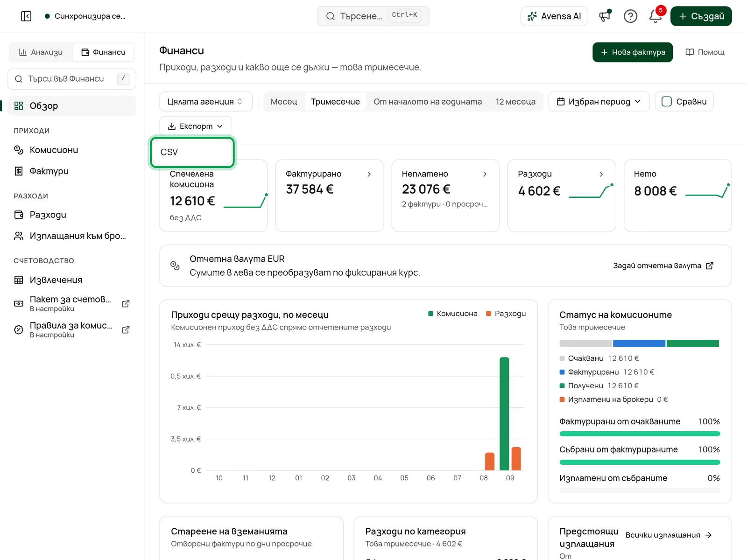Select the Месец period tab

[x=284, y=102]
